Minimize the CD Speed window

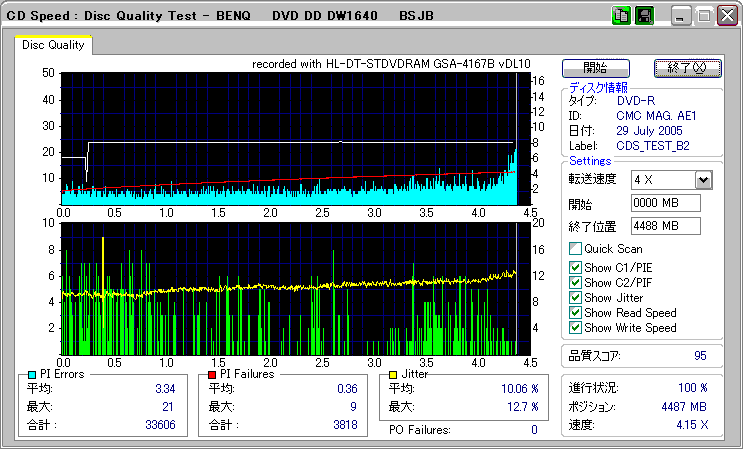coord(681,16)
